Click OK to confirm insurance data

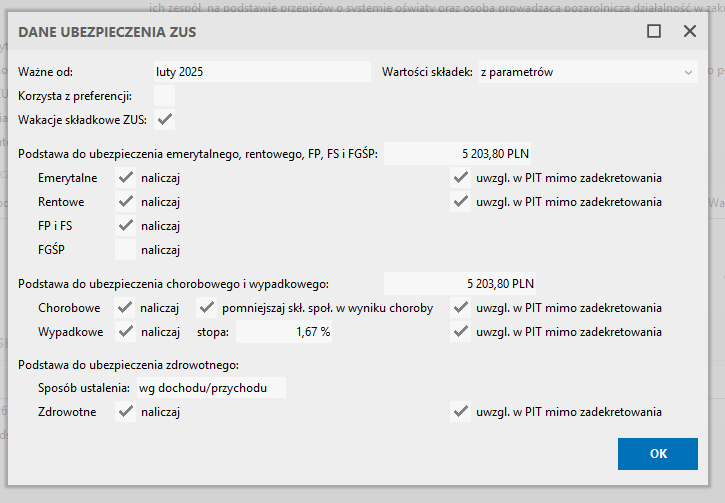(x=657, y=453)
